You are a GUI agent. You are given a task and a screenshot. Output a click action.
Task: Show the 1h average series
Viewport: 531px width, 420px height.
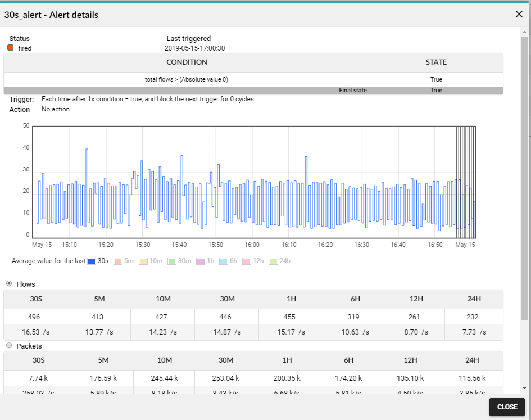(200, 261)
